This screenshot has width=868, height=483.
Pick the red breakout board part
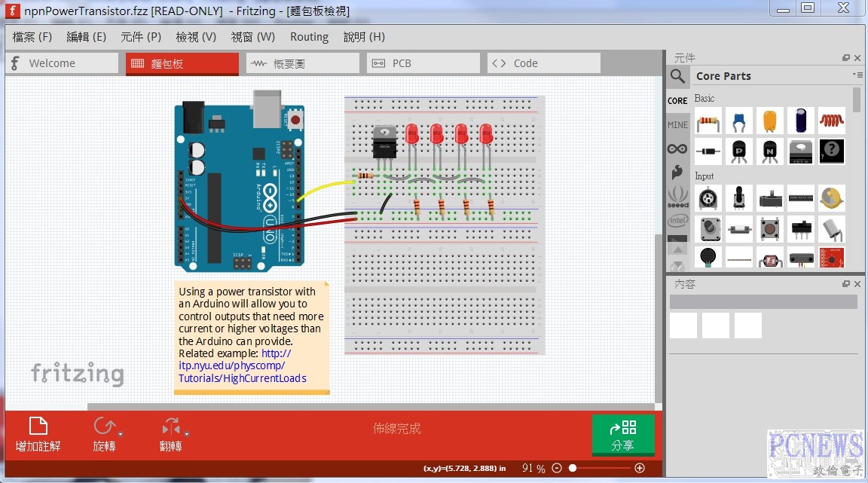pyautogui.click(x=832, y=258)
